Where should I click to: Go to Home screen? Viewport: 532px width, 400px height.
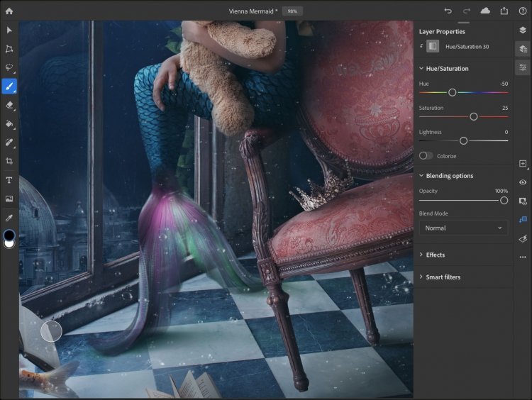[9, 11]
